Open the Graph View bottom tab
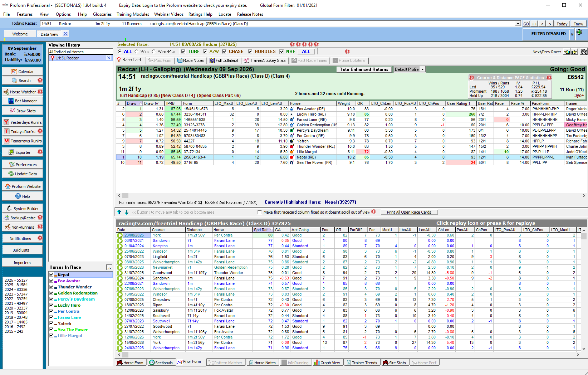 (x=327, y=363)
